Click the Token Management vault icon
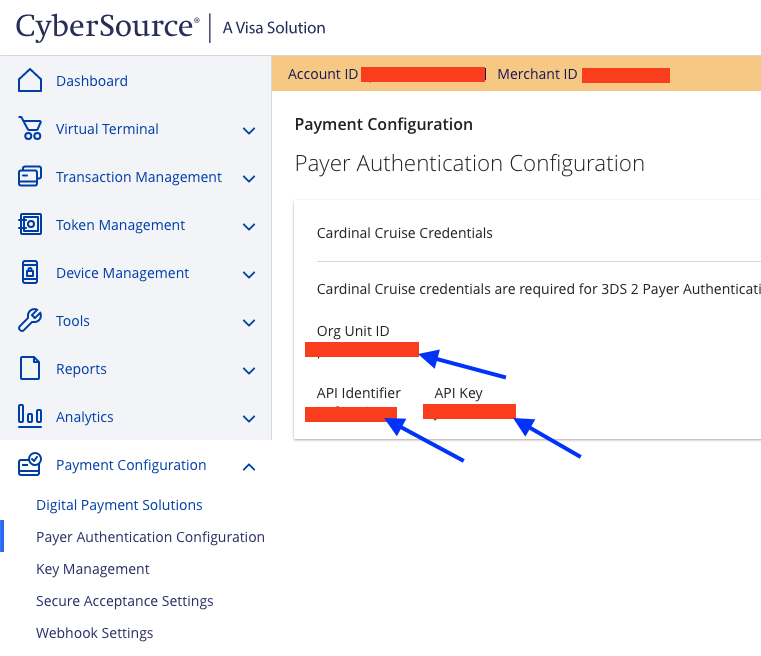This screenshot has width=761, height=656. click(x=30, y=224)
